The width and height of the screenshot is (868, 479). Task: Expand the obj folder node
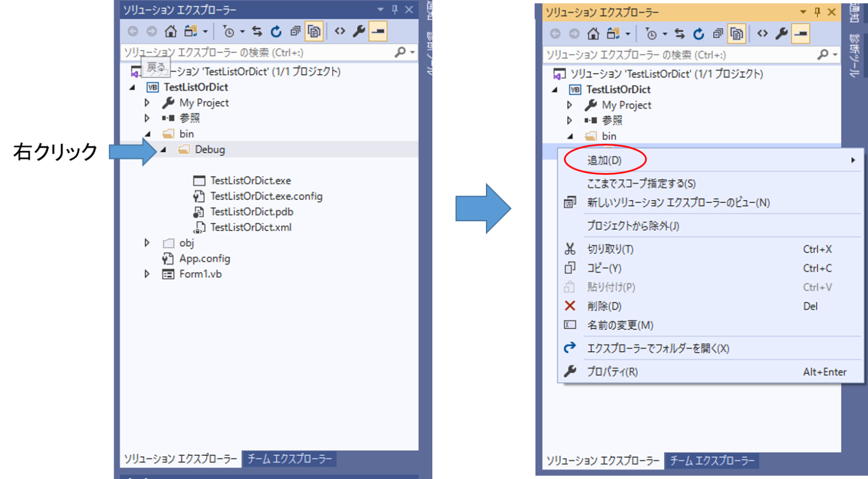[x=147, y=243]
